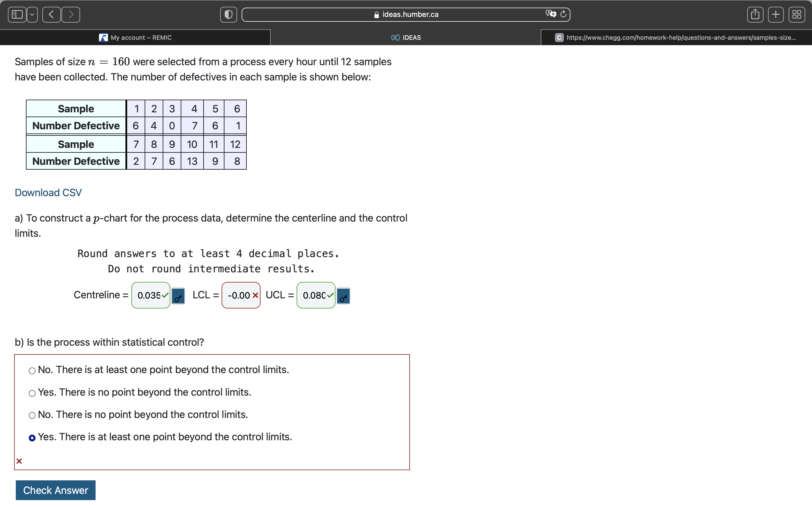The image size is (812, 508).
Task: Click the translate page icon in address bar
Action: [x=551, y=14]
